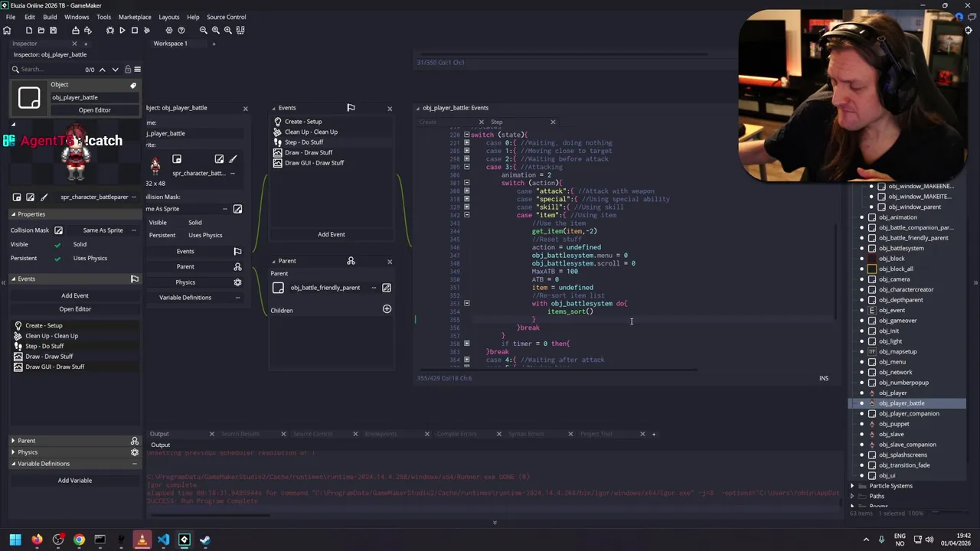This screenshot has height=551, width=980.
Task: Switch to the Create code tab
Action: pyautogui.click(x=427, y=122)
